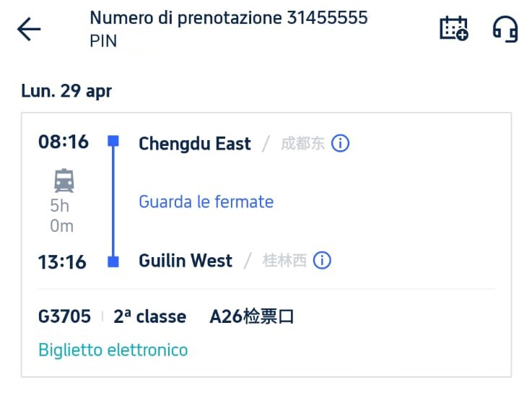Screen dimensions: 532x398
Task: Tap departure time 08:16
Action: click(x=64, y=142)
